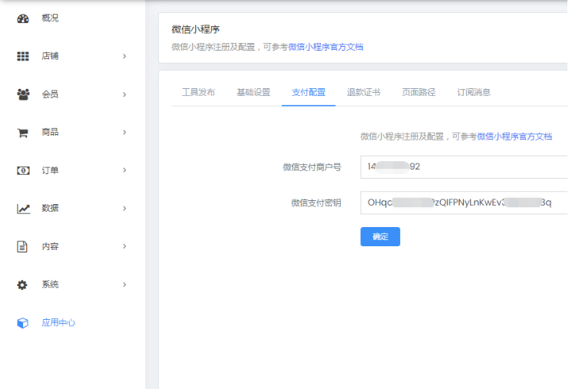Expand the 系统 submenu chevron
Screen dimensions: 582x392
click(124, 285)
